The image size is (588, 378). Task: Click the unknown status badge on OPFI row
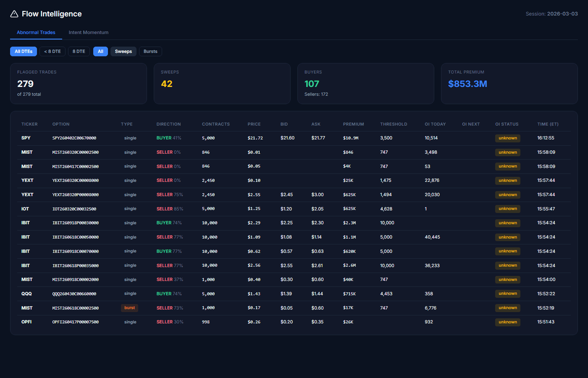tap(507, 322)
